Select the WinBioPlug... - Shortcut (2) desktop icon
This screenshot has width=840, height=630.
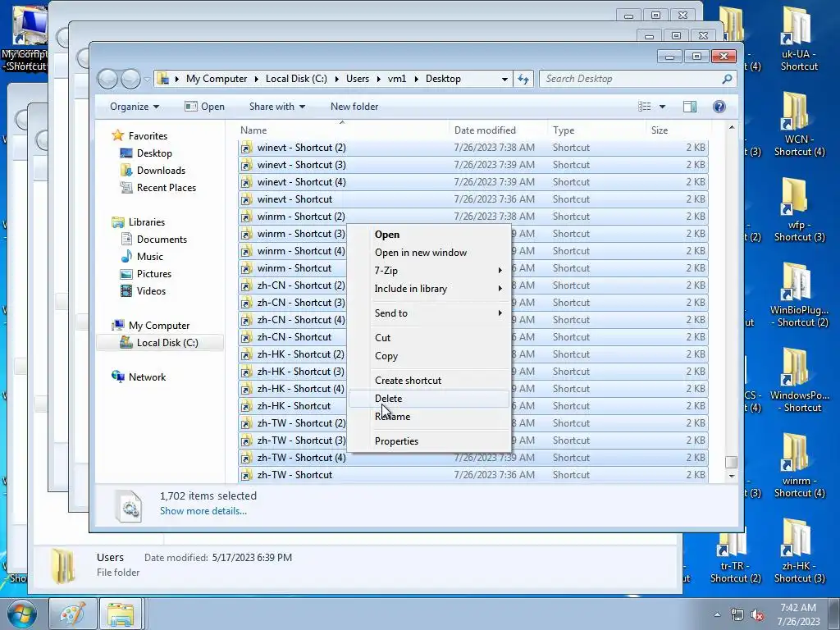pos(799,294)
